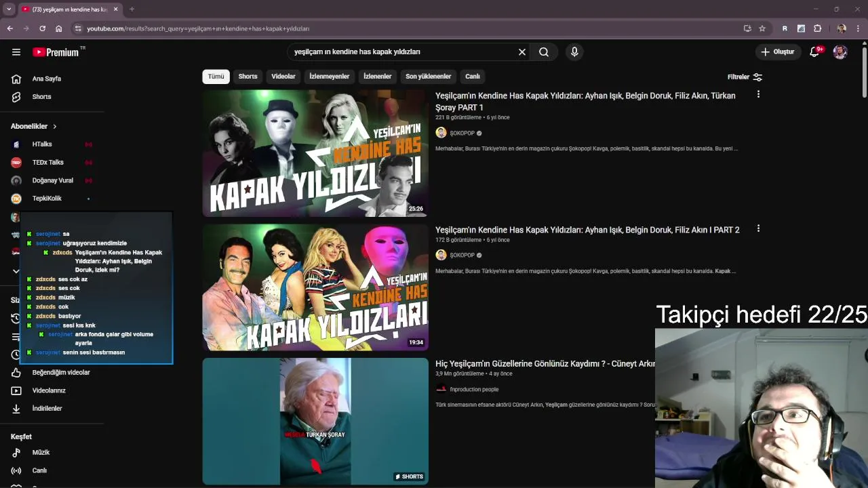This screenshot has width=868, height=488.
Task: Open the notifications bell
Action: point(815,52)
